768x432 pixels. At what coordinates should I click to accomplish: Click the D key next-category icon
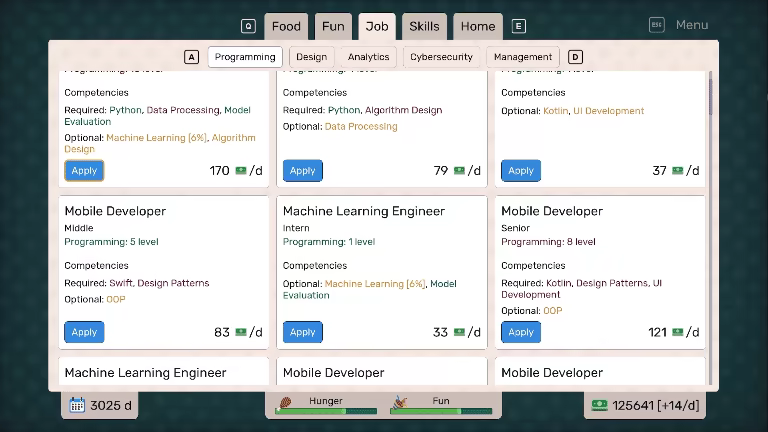click(575, 57)
